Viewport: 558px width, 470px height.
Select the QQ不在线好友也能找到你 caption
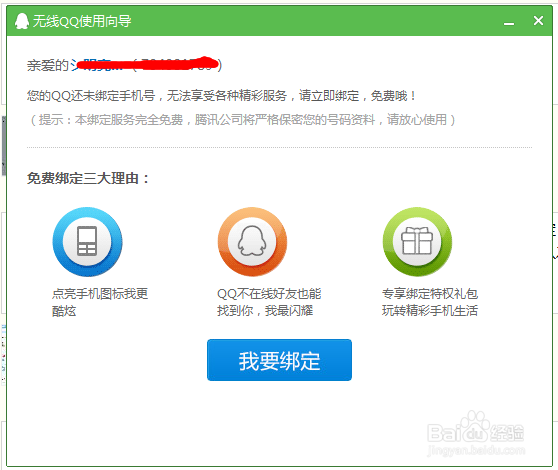(269, 302)
